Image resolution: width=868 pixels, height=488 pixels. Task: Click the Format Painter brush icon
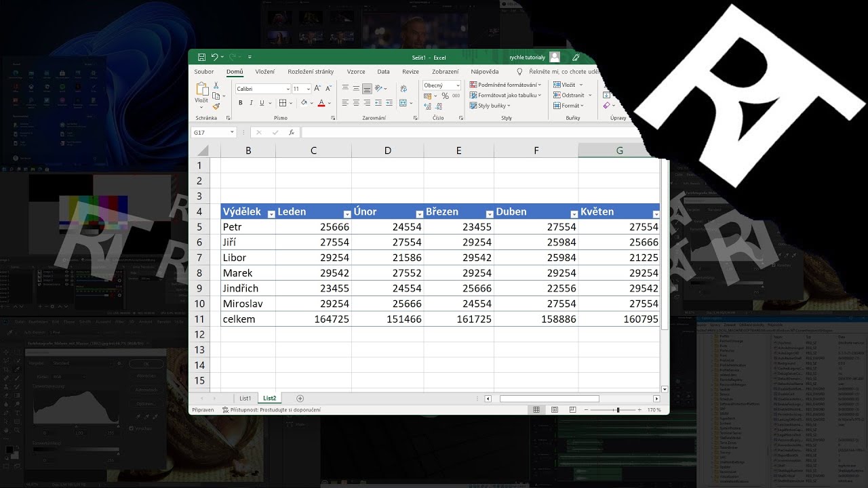pyautogui.click(x=216, y=106)
